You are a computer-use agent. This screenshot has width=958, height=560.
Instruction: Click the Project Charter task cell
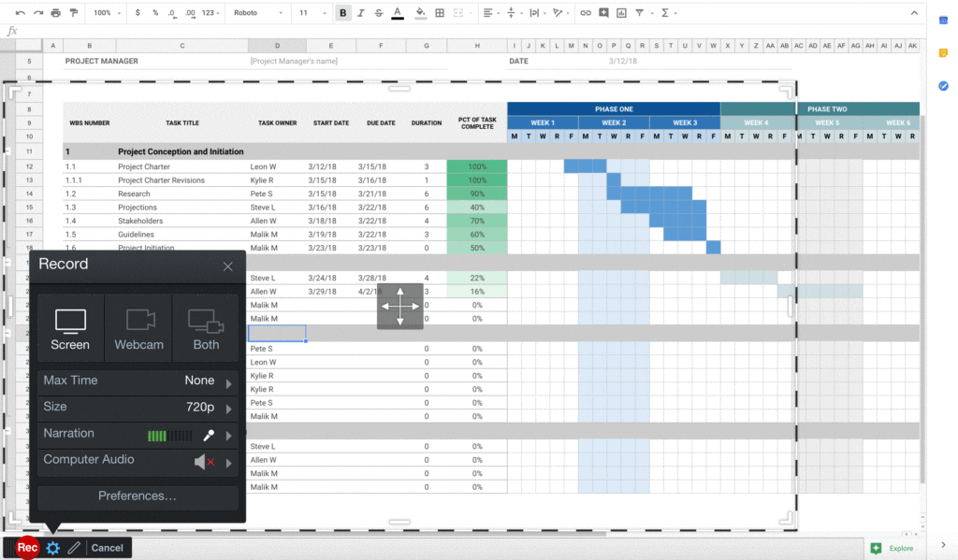182,166
